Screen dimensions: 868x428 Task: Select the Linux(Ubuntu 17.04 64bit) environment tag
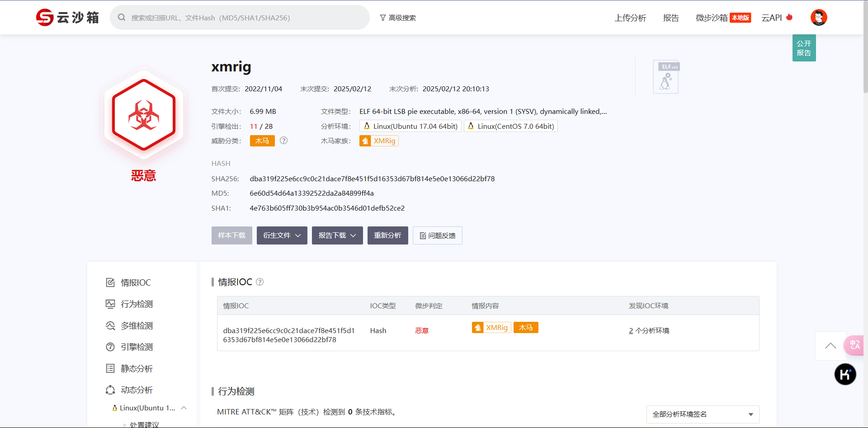point(410,126)
